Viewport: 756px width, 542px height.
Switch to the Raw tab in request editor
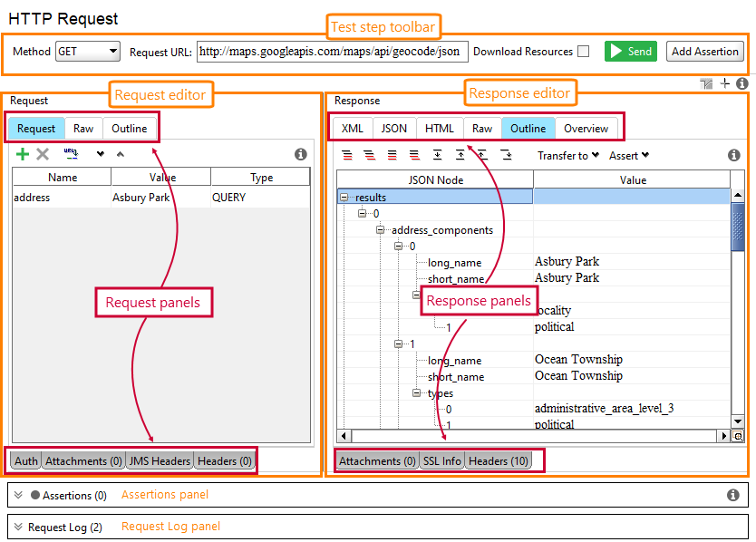click(83, 129)
